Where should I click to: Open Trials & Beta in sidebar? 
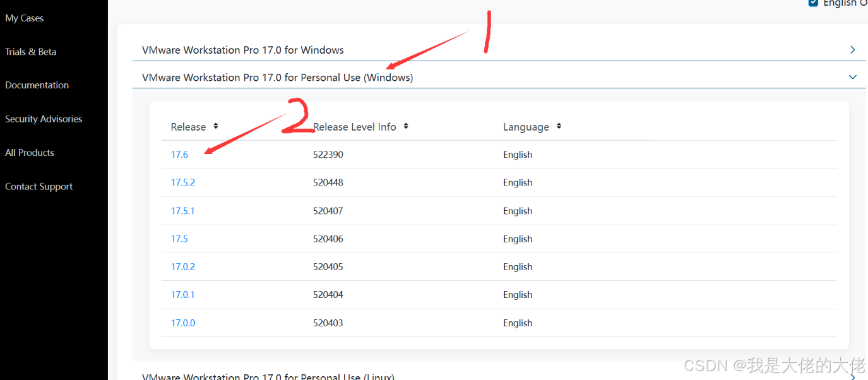(31, 52)
